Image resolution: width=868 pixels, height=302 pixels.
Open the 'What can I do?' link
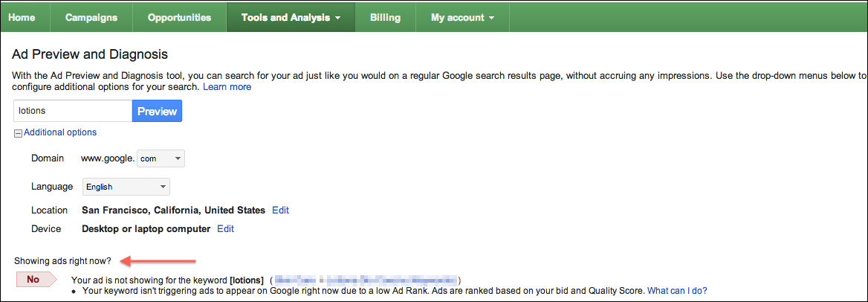[x=677, y=291]
